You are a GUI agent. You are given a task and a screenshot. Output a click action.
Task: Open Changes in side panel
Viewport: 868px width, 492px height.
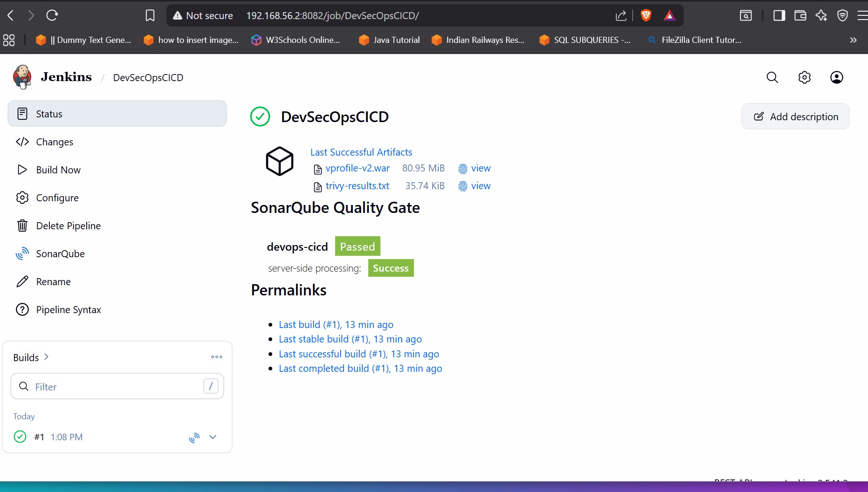[117, 142]
